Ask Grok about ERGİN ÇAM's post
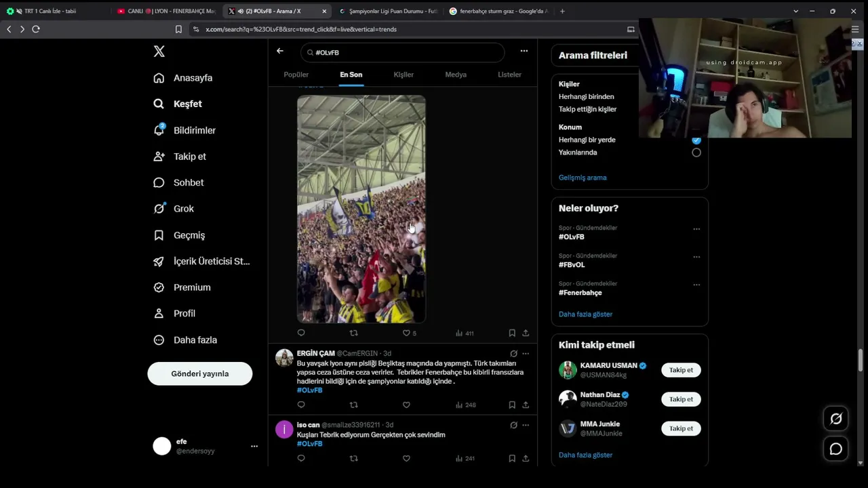 (513, 353)
